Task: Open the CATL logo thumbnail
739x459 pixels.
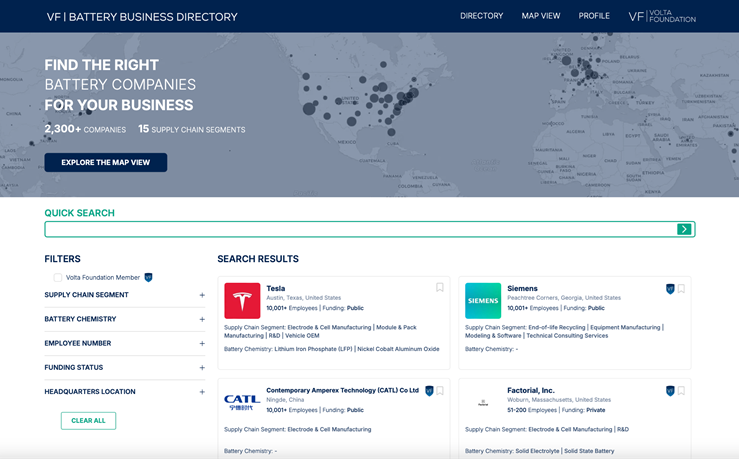Action: (x=242, y=402)
